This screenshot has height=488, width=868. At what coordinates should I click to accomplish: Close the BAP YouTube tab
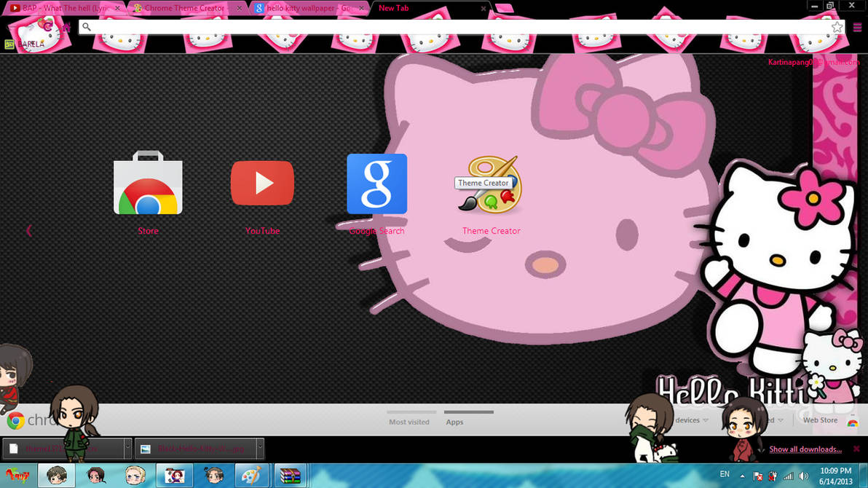(117, 8)
